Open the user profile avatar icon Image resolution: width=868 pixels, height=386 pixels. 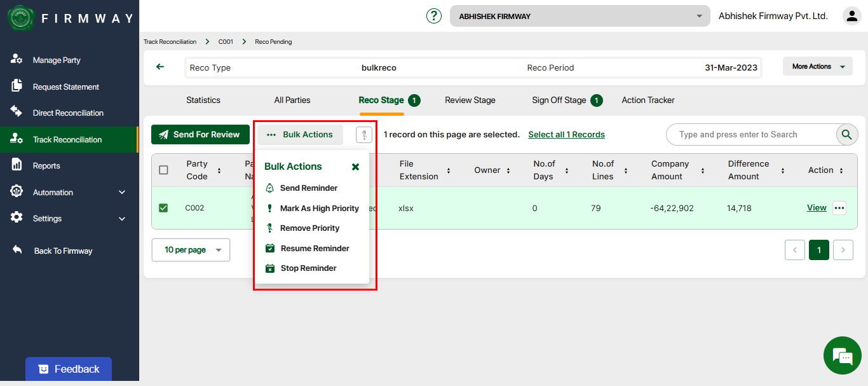pyautogui.click(x=851, y=16)
